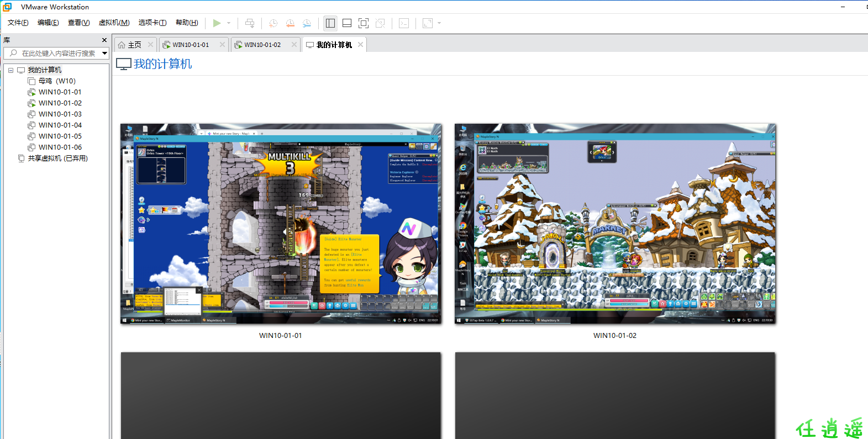Take a snapshot using the snapshot icon
This screenshot has height=439, width=868.
click(x=273, y=23)
